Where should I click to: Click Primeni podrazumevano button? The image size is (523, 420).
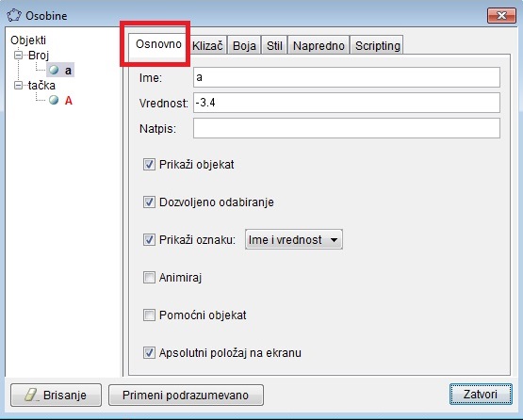[186, 395]
